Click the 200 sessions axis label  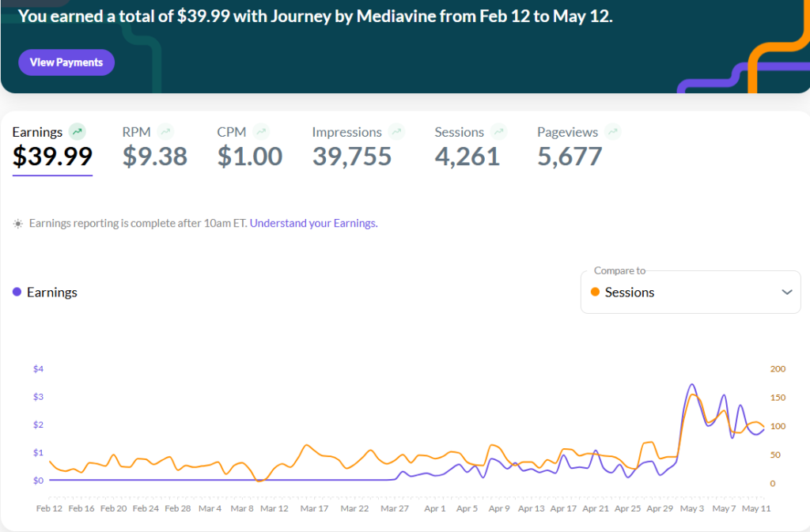click(x=778, y=369)
